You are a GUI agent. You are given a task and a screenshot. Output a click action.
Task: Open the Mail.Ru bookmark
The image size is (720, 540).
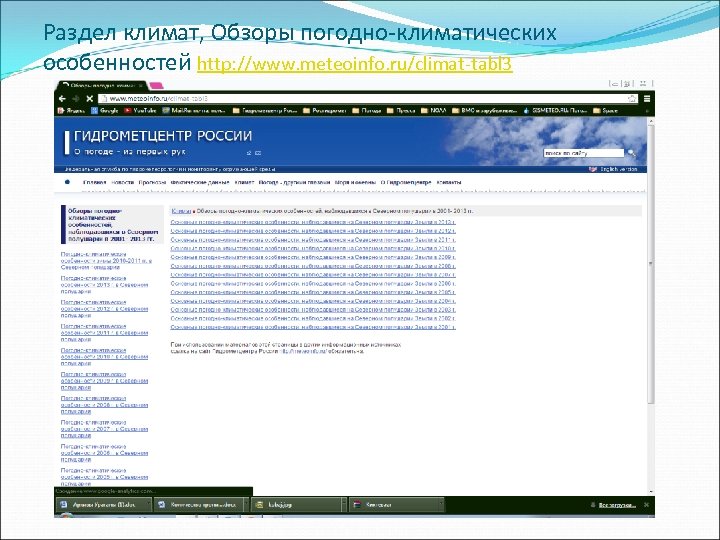(194, 111)
